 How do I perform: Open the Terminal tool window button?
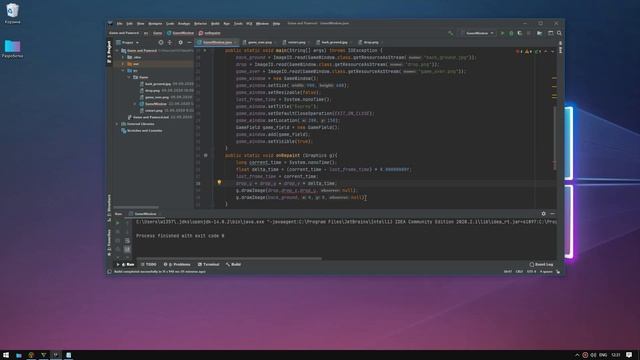208,264
